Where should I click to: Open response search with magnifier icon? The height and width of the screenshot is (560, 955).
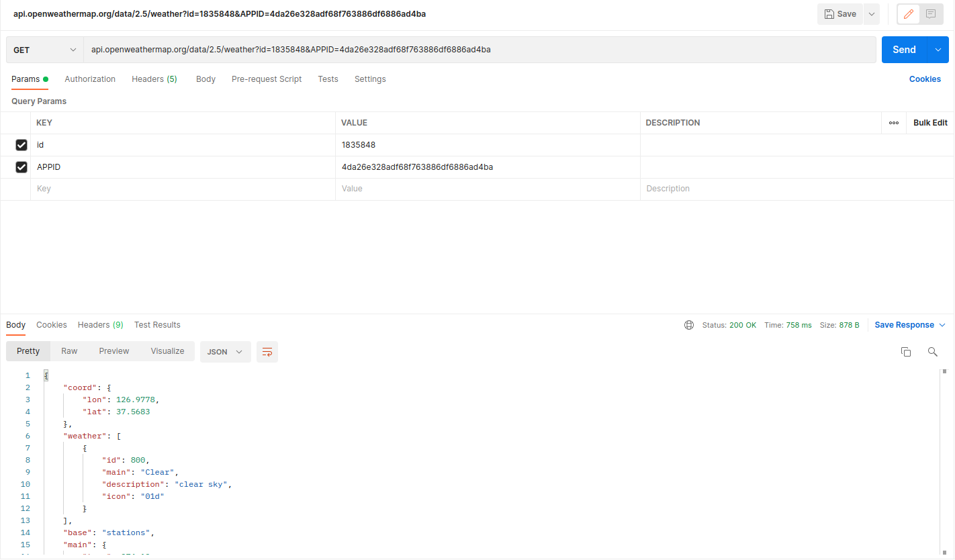click(x=932, y=352)
